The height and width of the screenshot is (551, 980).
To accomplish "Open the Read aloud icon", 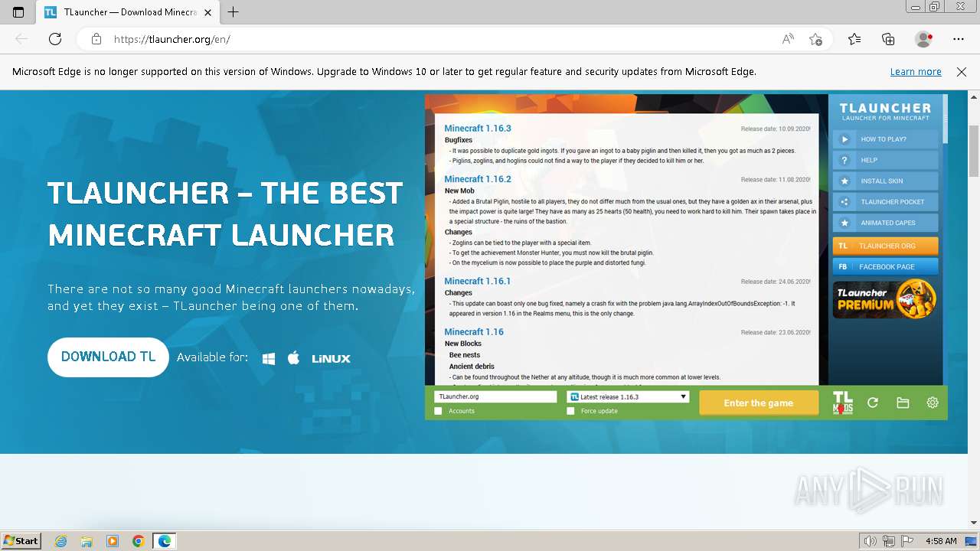I will click(x=788, y=39).
